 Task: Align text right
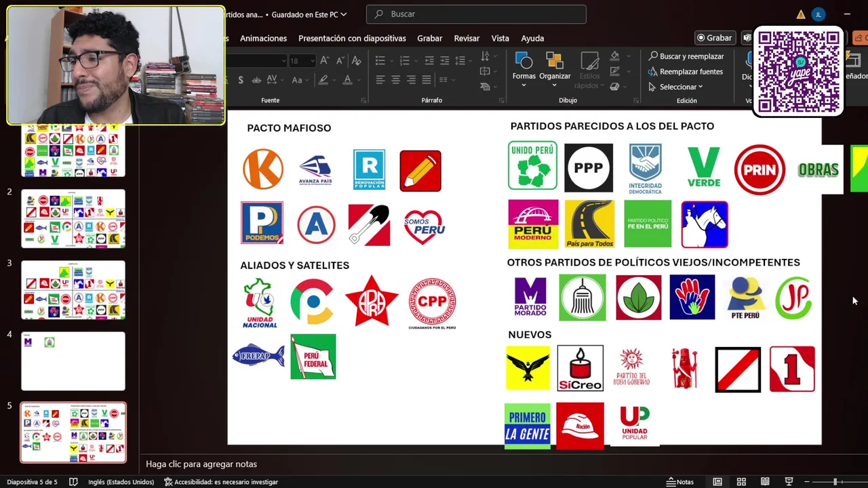point(411,80)
